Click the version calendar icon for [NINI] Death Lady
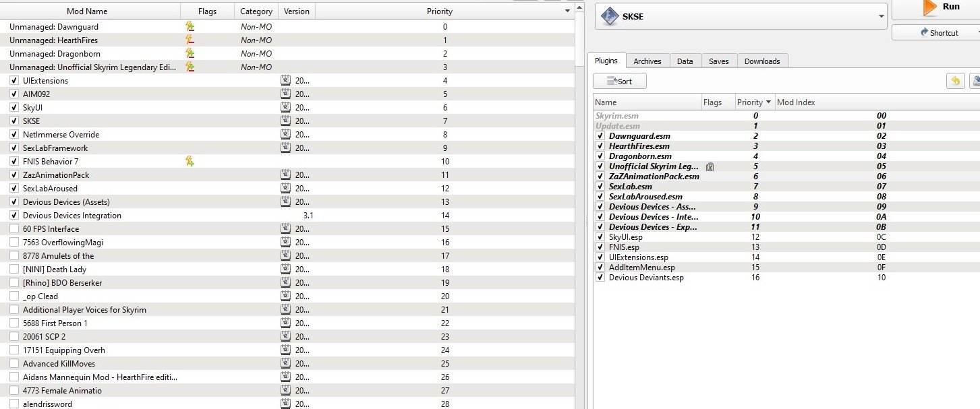 tap(285, 269)
